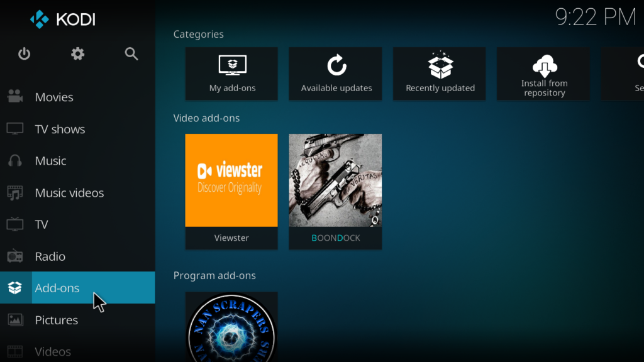Open the partially visible Search category tile

[x=623, y=74]
